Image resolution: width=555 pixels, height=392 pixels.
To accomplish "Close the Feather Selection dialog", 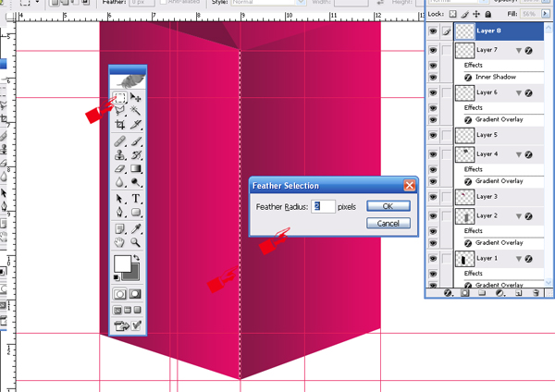I will [x=410, y=186].
